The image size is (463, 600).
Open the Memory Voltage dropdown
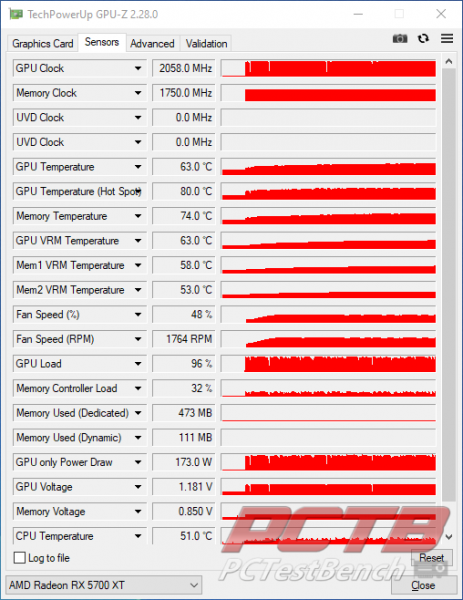pos(138,511)
